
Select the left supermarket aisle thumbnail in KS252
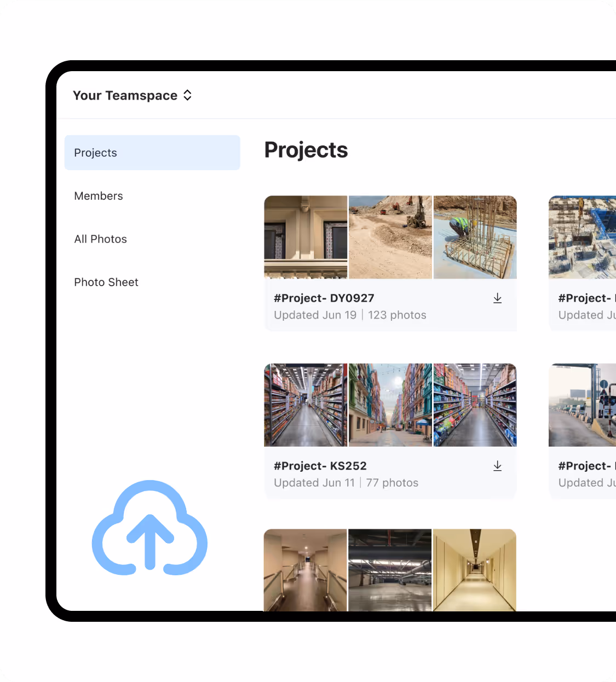pos(306,405)
